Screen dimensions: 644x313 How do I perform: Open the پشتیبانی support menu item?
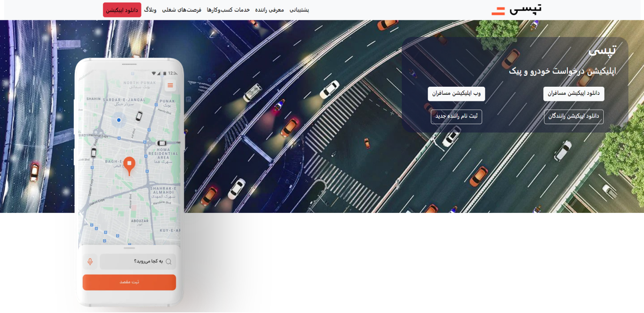[299, 10]
